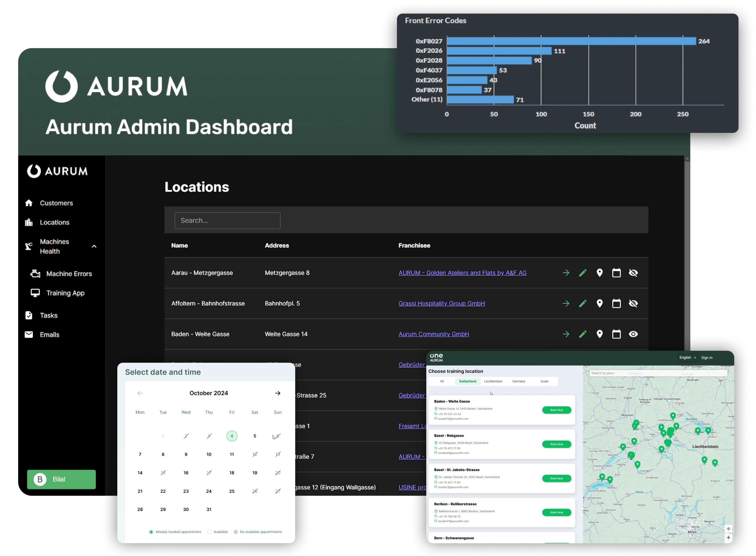Book Now at Baden - Weite Gasse
This screenshot has height=556, width=756.
click(x=557, y=410)
